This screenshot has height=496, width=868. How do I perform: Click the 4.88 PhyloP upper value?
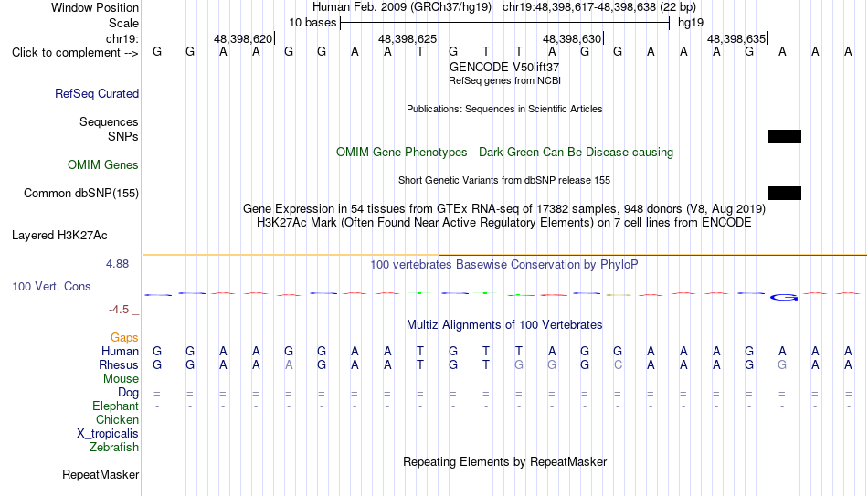117,264
